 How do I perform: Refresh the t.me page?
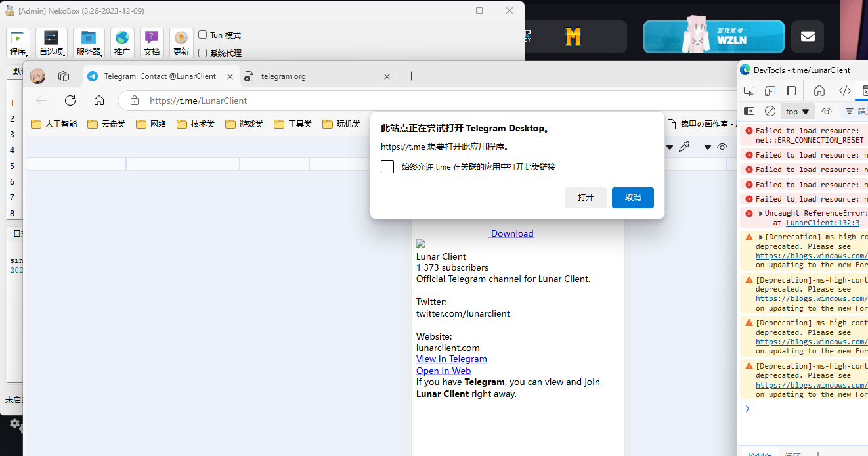70,101
